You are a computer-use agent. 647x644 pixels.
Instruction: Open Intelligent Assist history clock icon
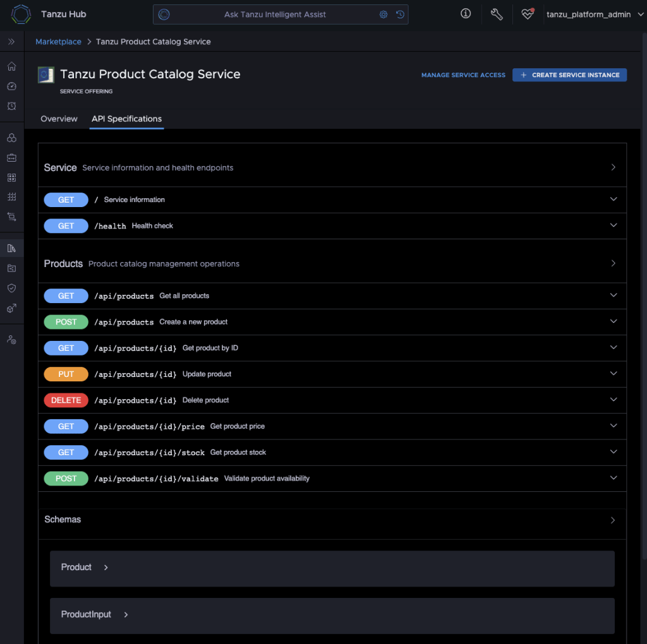click(x=400, y=15)
